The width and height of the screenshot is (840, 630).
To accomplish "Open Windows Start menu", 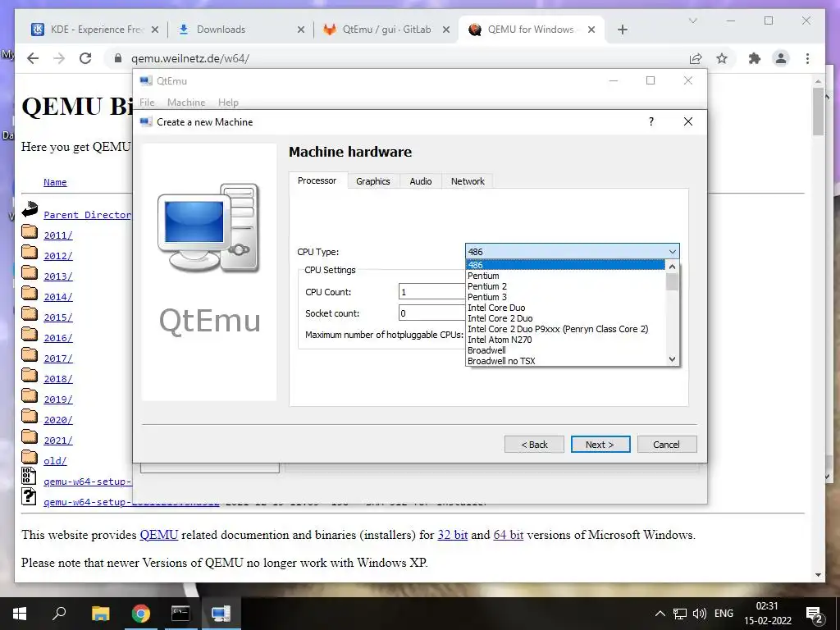I will coord(20,614).
